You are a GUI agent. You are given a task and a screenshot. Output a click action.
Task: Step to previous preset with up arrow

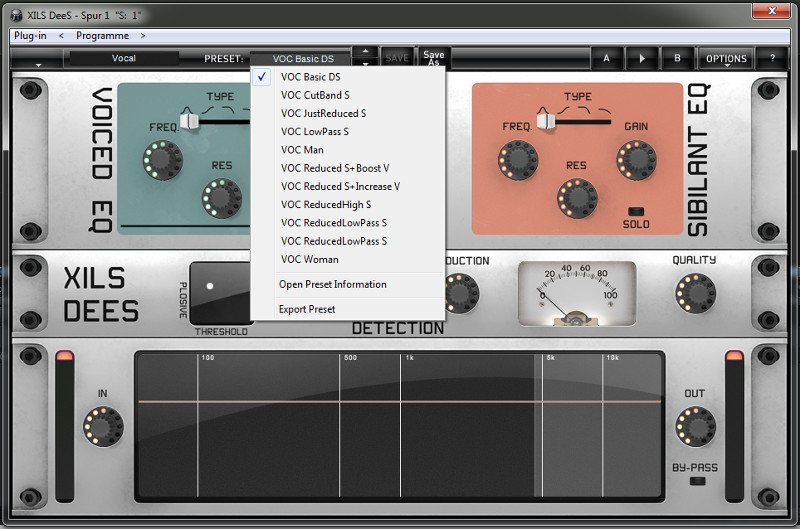365,51
